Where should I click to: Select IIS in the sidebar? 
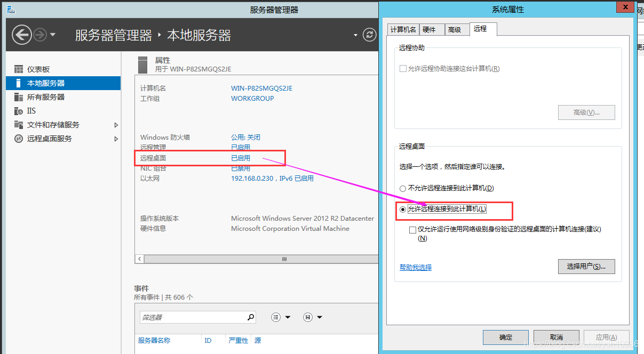[x=31, y=111]
